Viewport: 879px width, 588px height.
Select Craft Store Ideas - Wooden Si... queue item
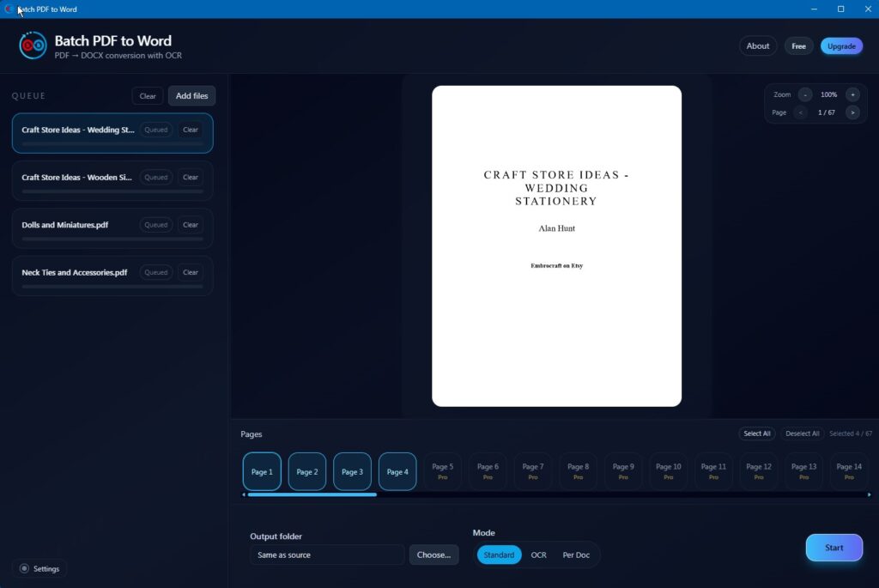(112, 180)
